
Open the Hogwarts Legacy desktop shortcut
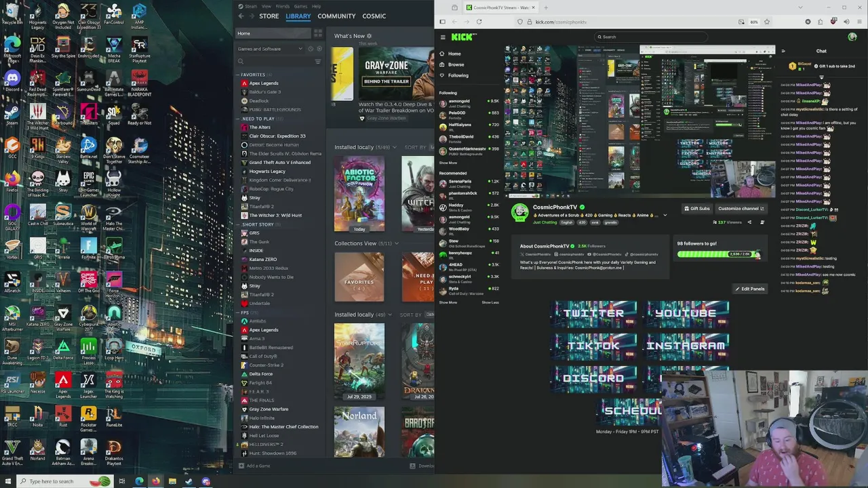point(37,16)
